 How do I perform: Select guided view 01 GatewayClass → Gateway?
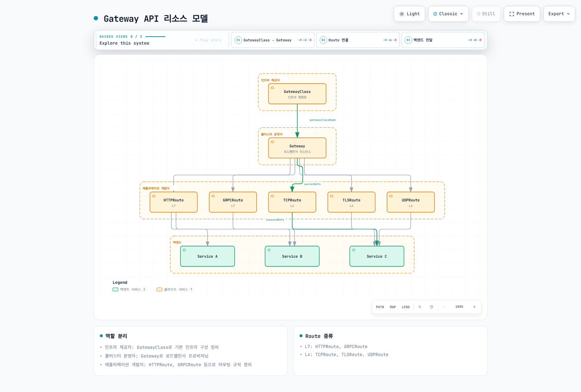click(273, 40)
